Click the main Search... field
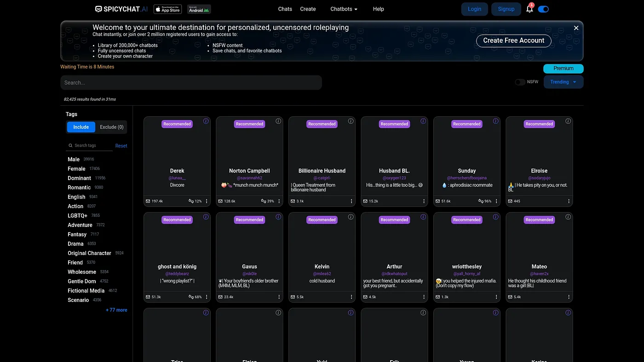This screenshot has height=362, width=644. 191,83
